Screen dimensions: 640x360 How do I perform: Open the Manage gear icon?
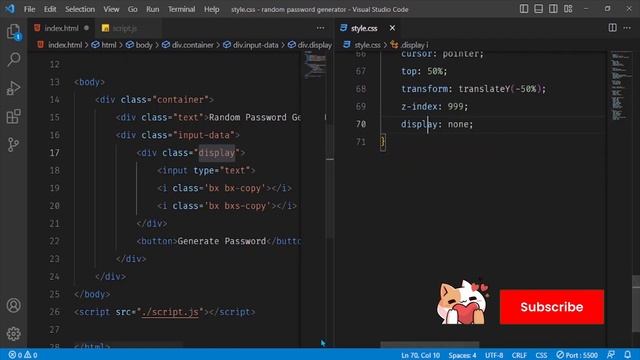(x=13, y=333)
